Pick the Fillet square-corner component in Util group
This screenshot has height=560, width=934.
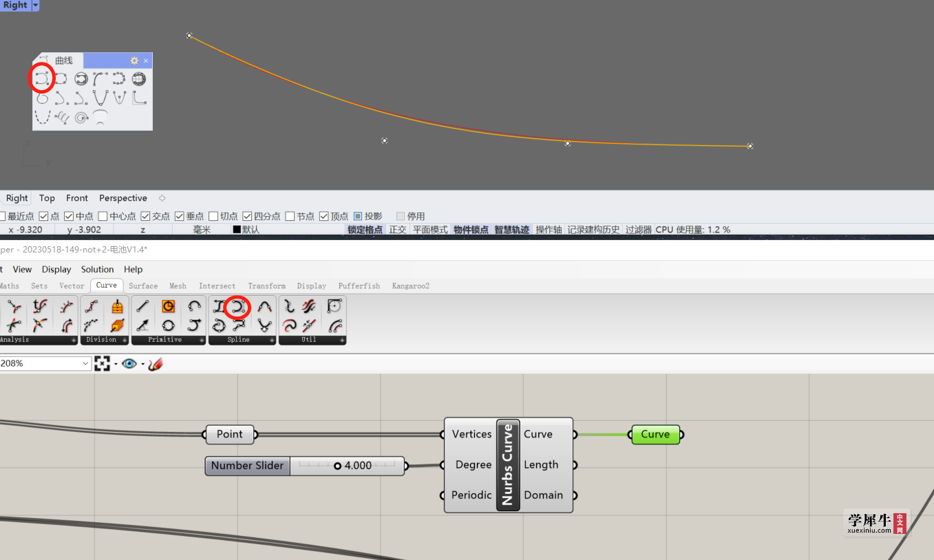point(334,305)
